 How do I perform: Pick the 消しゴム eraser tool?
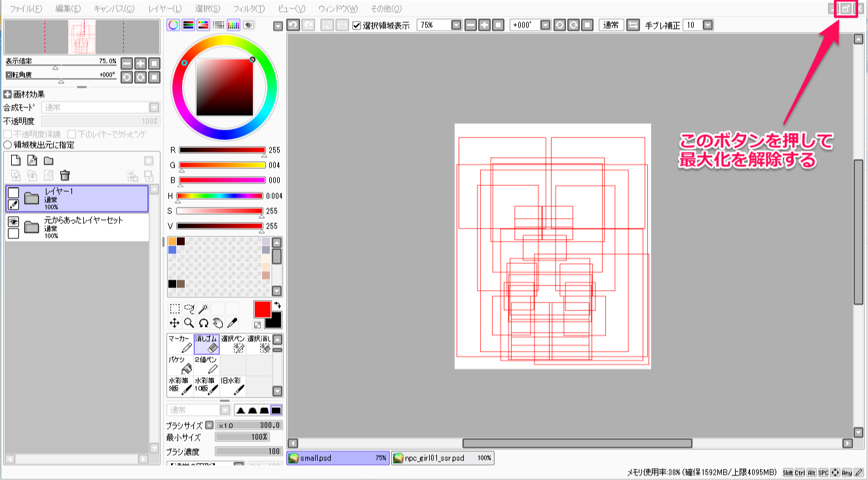click(206, 344)
